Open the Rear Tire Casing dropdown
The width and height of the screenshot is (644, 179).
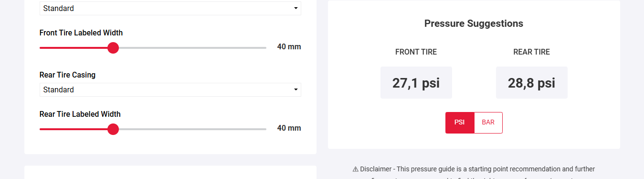170,89
